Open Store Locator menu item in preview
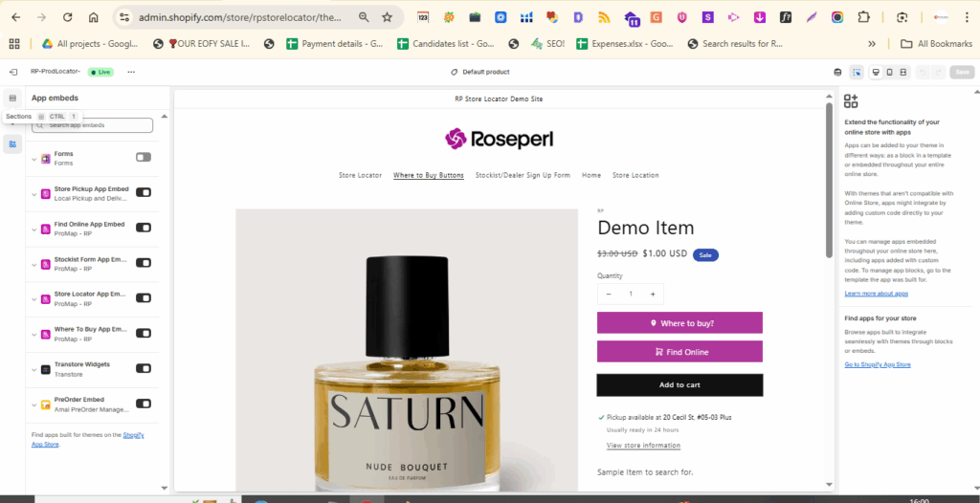Screen dimensions: 980x503 pyautogui.click(x=360, y=175)
